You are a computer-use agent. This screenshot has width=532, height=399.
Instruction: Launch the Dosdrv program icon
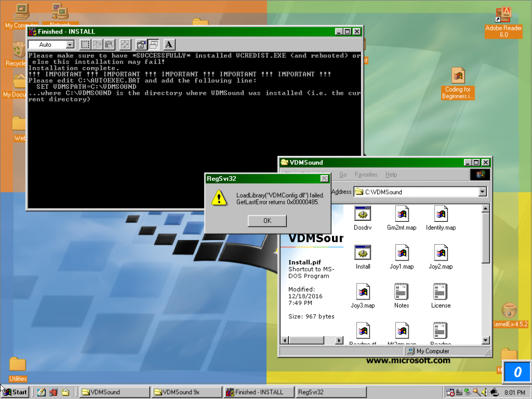tap(362, 214)
